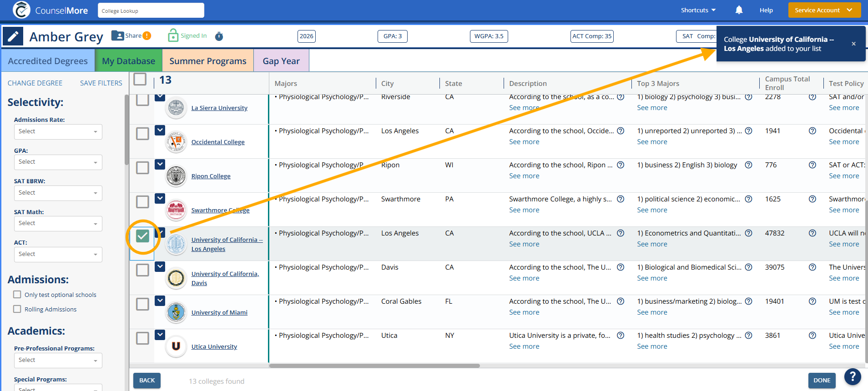Click the CounselMore logo icon
The height and width of the screenshot is (391, 868).
tap(21, 10)
